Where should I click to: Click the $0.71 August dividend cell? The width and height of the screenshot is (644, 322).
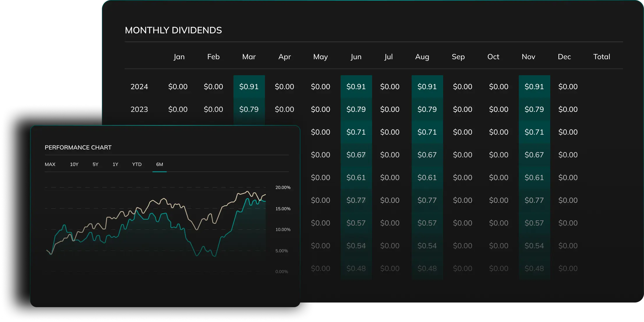point(427,132)
